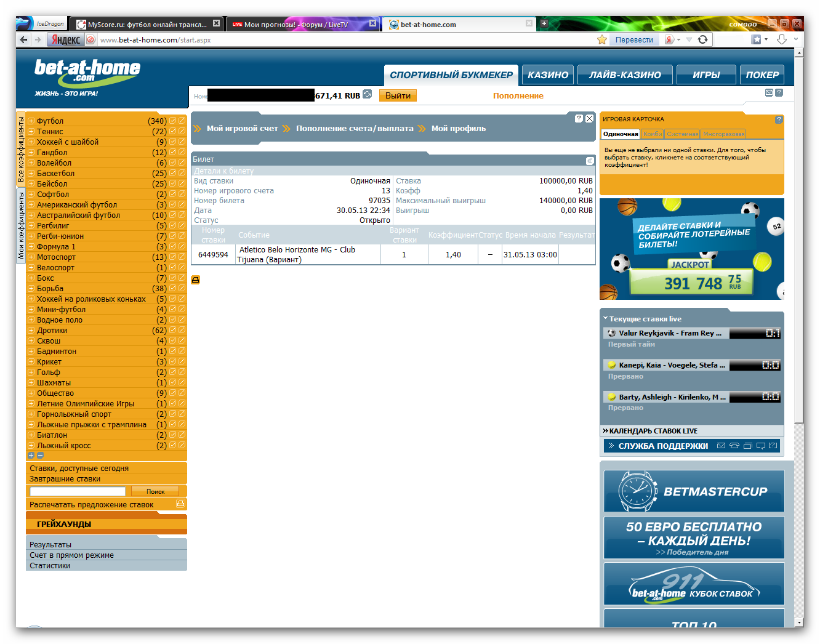This screenshot has width=820, height=644.
Task: Click window icon in Служба поддержки bar
Action: [x=748, y=446]
